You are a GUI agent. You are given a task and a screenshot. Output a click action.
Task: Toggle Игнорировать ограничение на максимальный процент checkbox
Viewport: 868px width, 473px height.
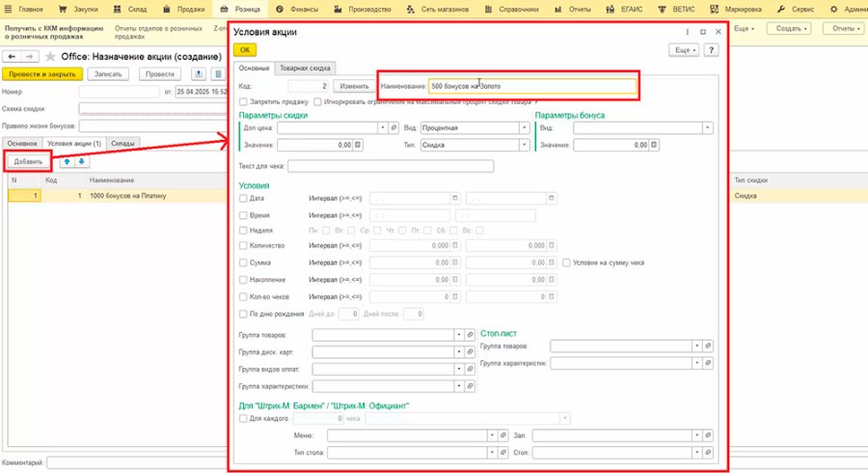pyautogui.click(x=317, y=102)
